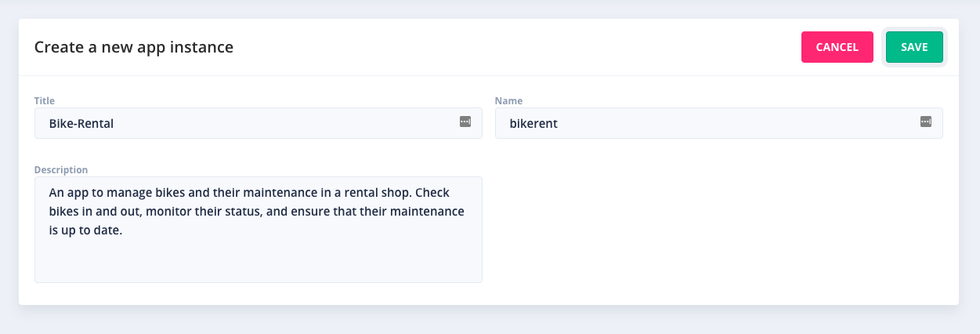Place cursor in the "Bike-Rental" text
980x334 pixels.
pos(81,123)
